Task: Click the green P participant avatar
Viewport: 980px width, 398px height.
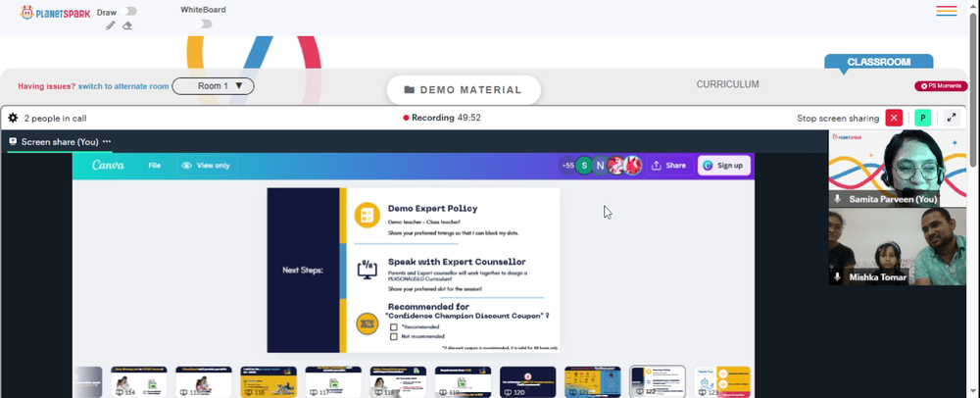Action: pyautogui.click(x=922, y=118)
